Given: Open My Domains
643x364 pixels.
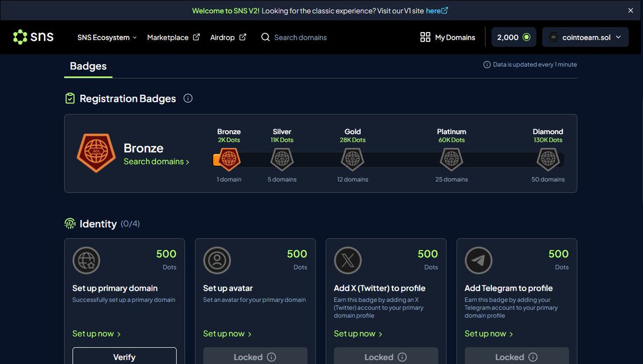Looking at the screenshot, I should (x=447, y=37).
